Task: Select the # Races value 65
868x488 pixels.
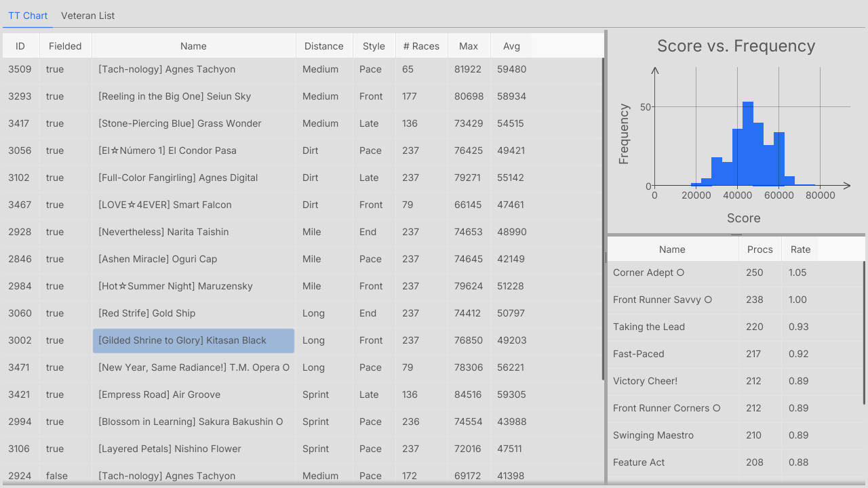Action: click(408, 69)
